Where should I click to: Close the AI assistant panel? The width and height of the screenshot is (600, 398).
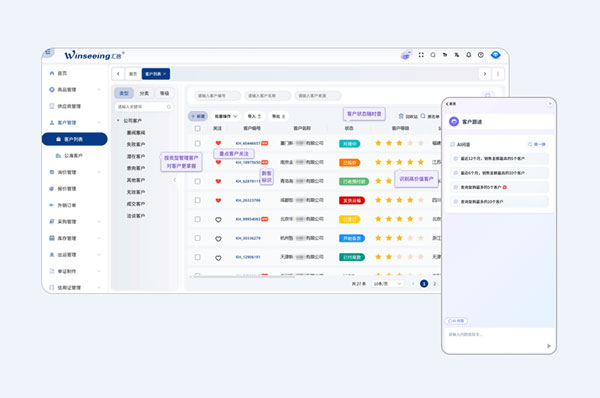click(x=550, y=104)
